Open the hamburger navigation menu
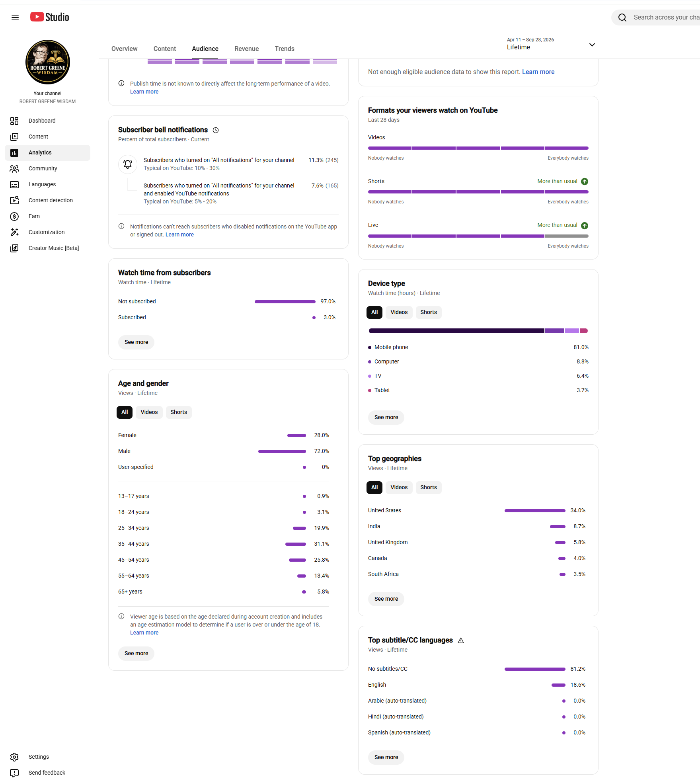700x783 pixels. coord(15,18)
